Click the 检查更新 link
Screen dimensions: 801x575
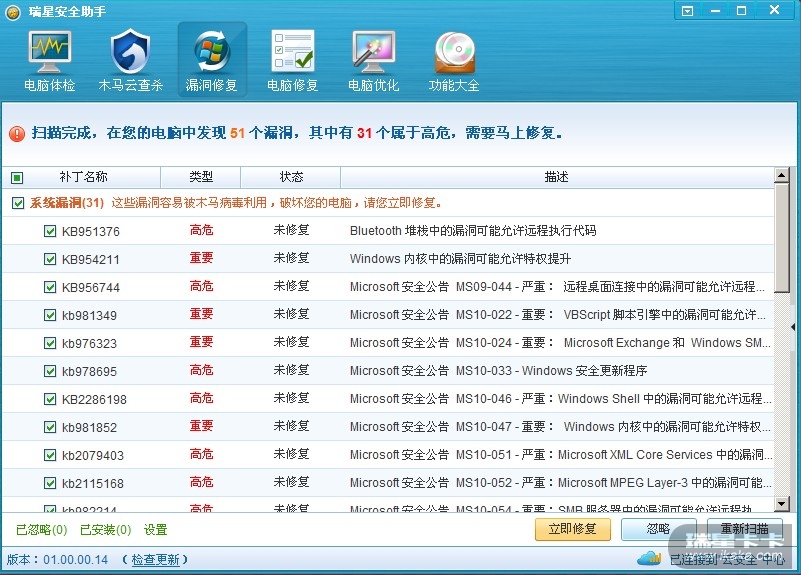click(x=154, y=559)
